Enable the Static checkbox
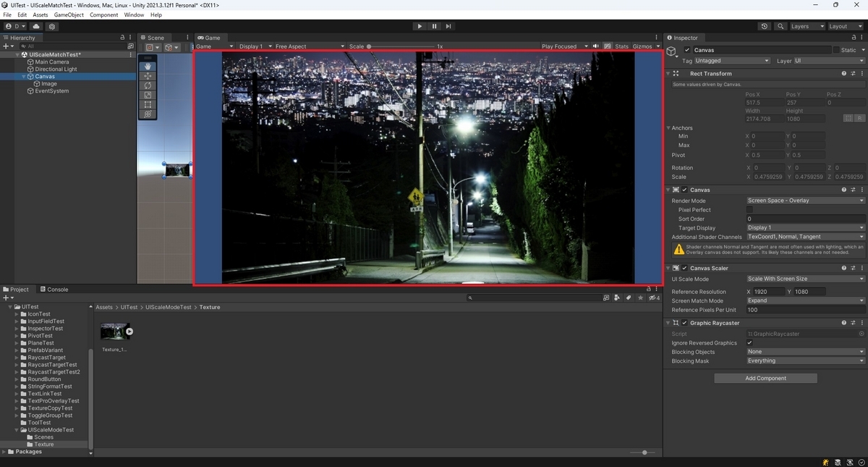 click(x=836, y=50)
